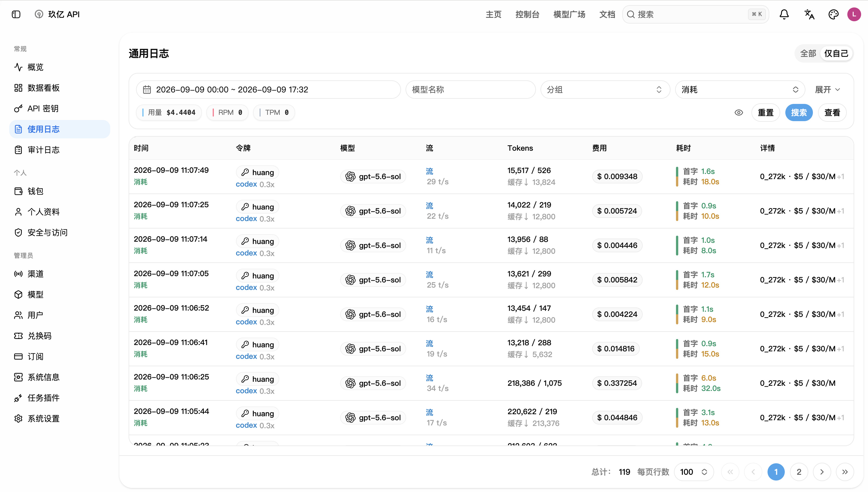The image size is (868, 492).
Task: Open 渠道 channels in sidebar
Action: tap(59, 274)
